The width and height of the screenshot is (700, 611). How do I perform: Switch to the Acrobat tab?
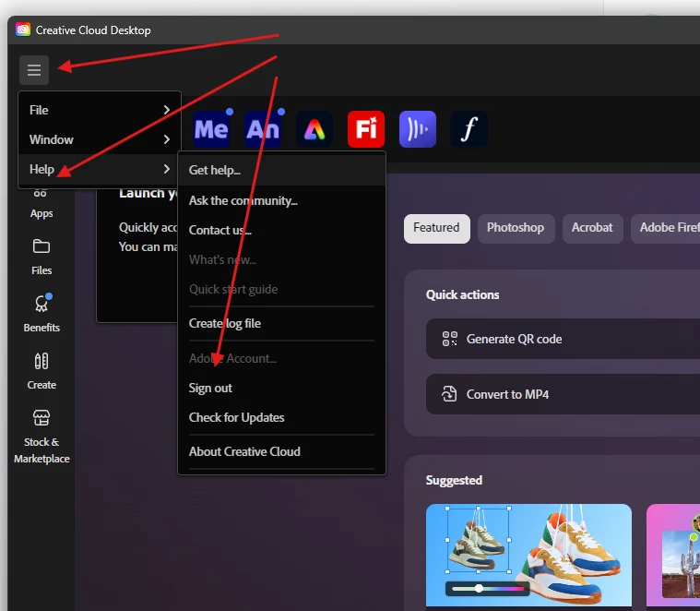[x=592, y=228]
